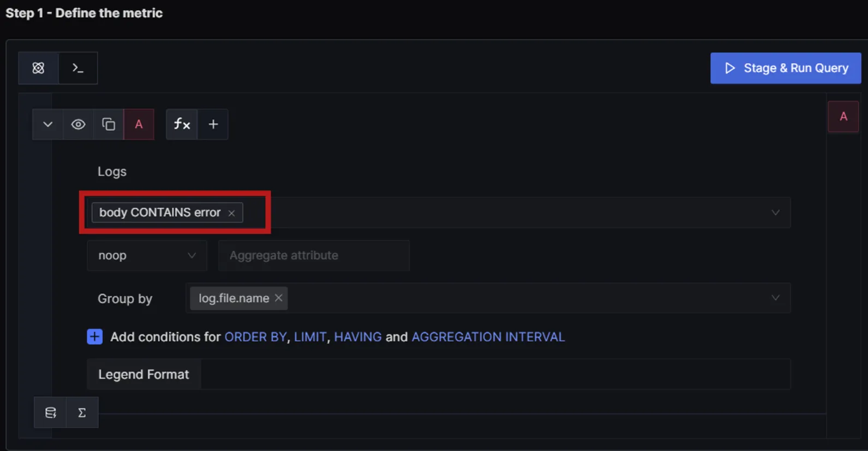Open the HAVING condition link
Image resolution: width=868 pixels, height=451 pixels.
pyautogui.click(x=358, y=337)
